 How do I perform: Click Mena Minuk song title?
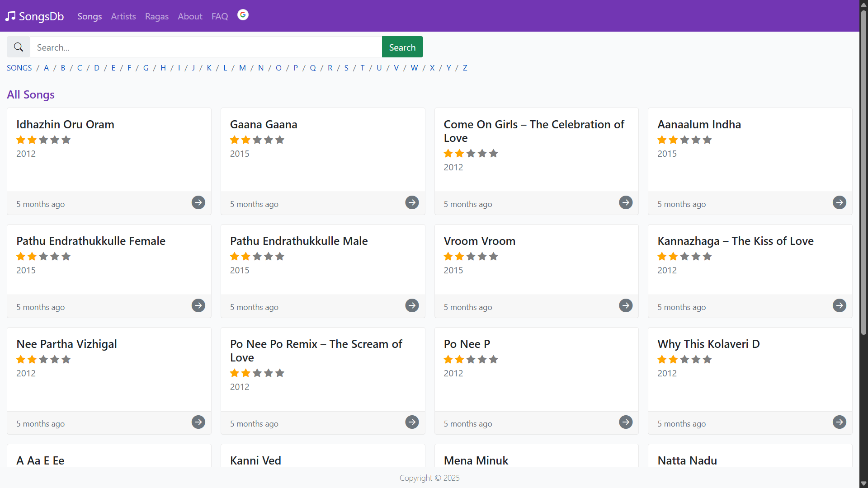pyautogui.click(x=476, y=460)
